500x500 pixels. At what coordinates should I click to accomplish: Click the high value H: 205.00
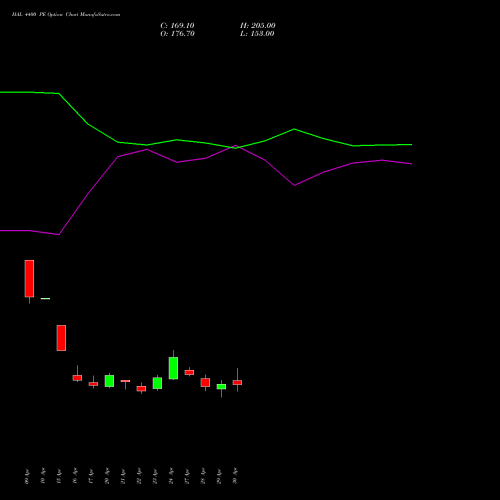pyautogui.click(x=258, y=26)
